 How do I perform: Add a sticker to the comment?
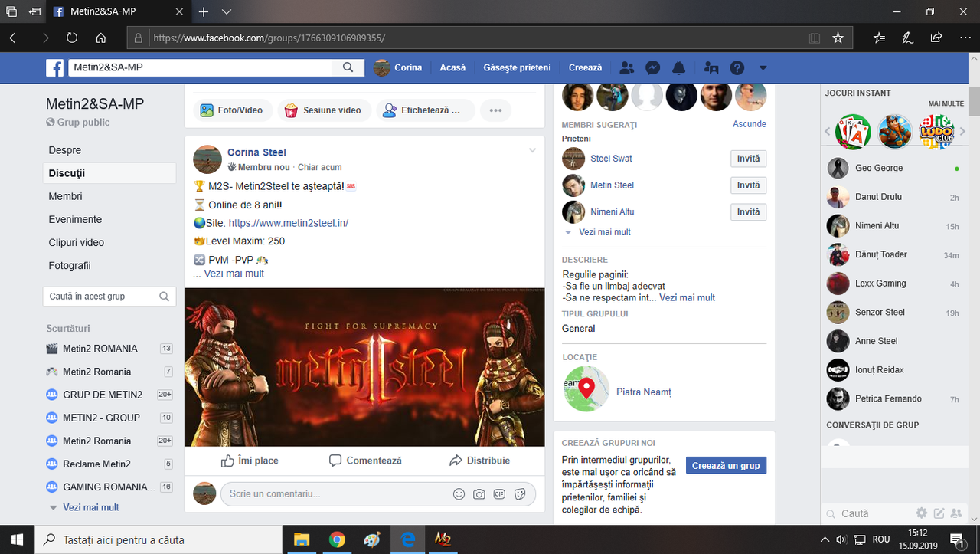tap(520, 494)
